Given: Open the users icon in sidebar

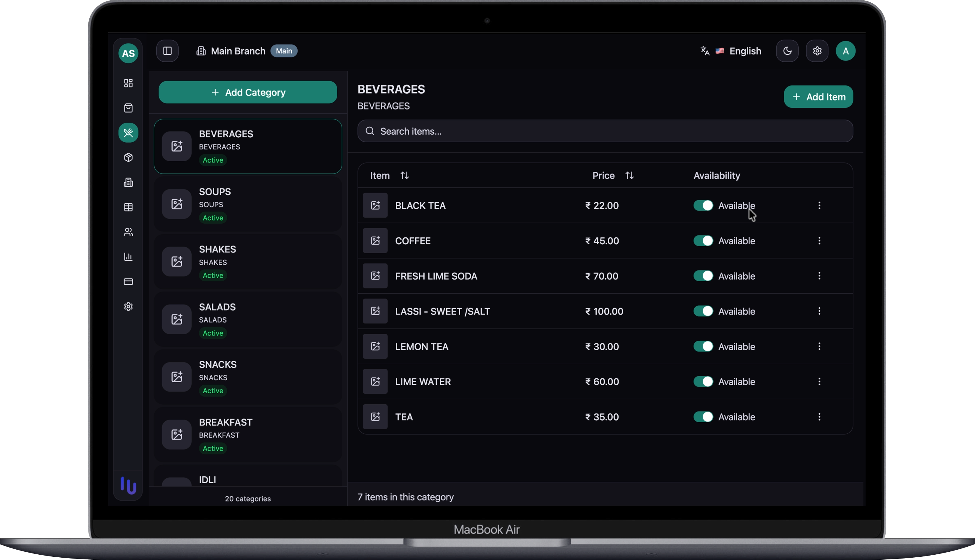Looking at the screenshot, I should [x=128, y=232].
